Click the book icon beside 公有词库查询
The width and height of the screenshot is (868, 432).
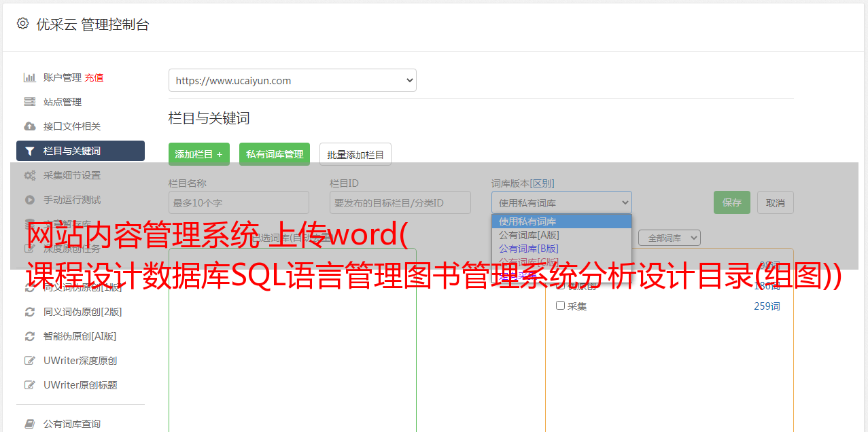(29, 424)
